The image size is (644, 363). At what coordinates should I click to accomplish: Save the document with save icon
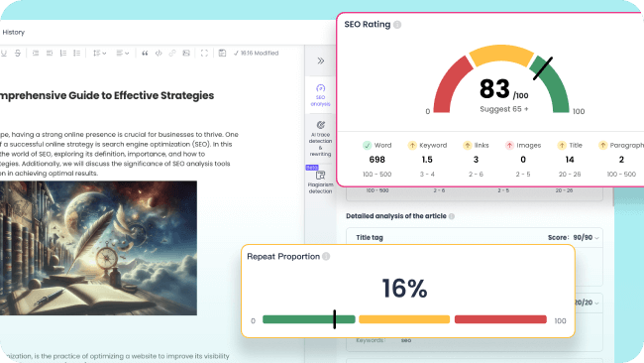[222, 53]
